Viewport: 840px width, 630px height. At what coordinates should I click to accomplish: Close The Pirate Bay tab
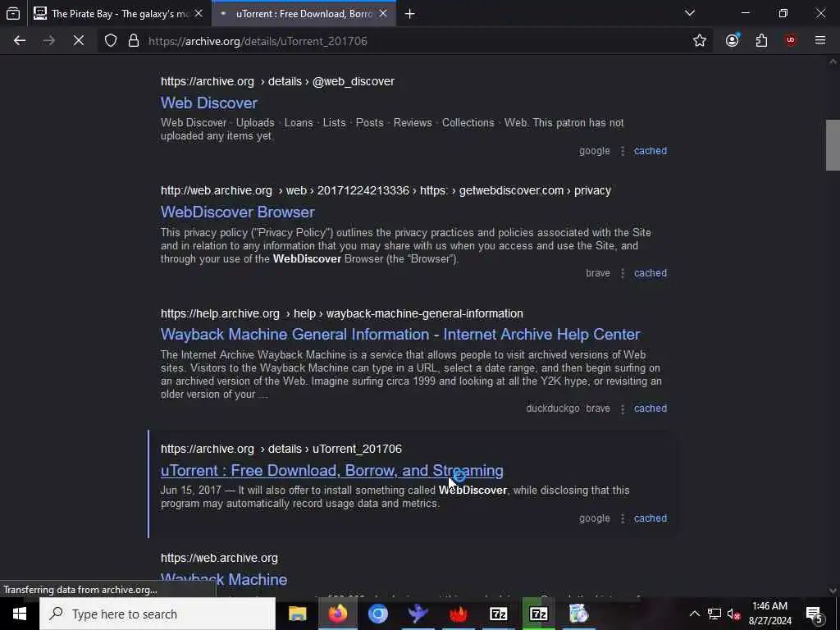pos(199,13)
